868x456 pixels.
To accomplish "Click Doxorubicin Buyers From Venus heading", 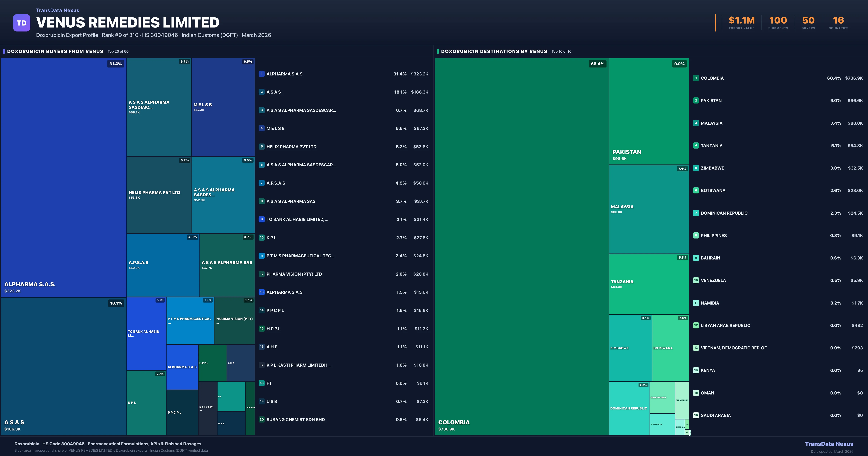I will coord(55,51).
